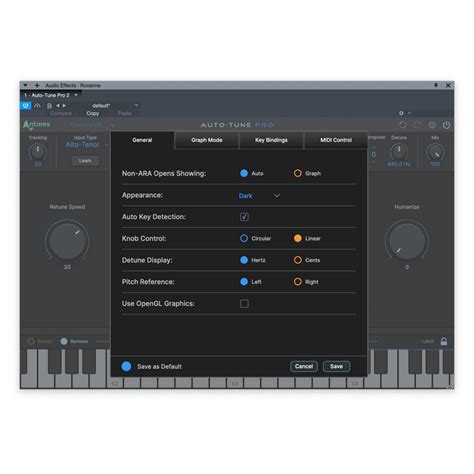Click the Humanize knob
The image size is (474, 474).
407,241
